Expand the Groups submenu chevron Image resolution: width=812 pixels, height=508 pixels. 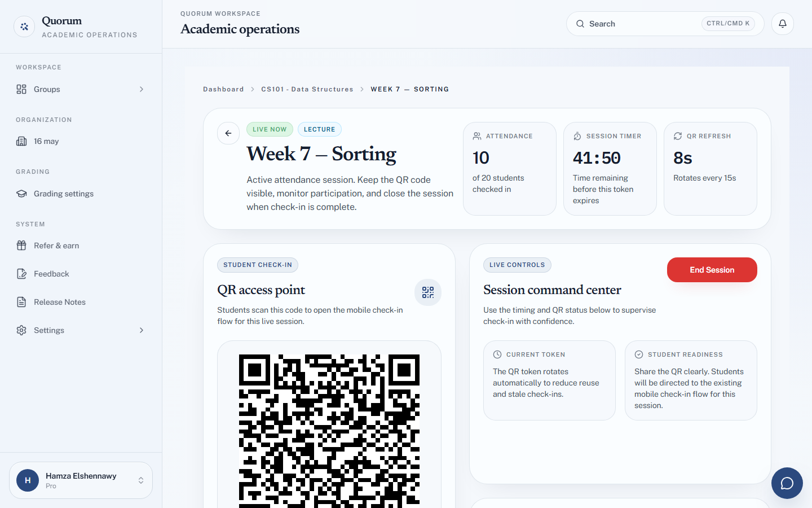pyautogui.click(x=142, y=89)
